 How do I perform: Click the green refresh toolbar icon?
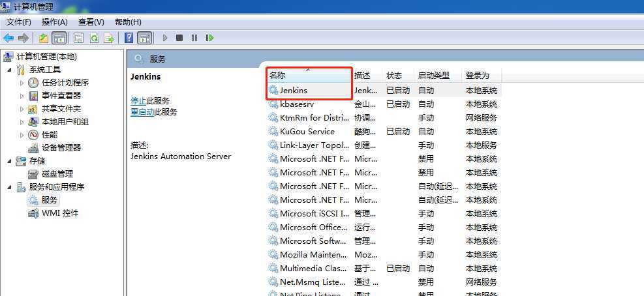pos(94,38)
